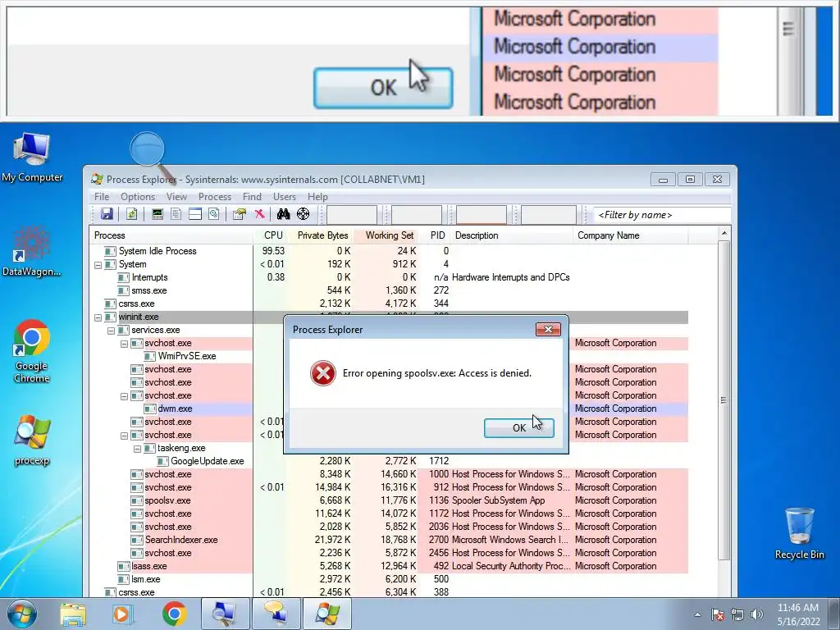Open Chrome from the taskbar
This screenshot has height=630, width=840.
coord(174,614)
